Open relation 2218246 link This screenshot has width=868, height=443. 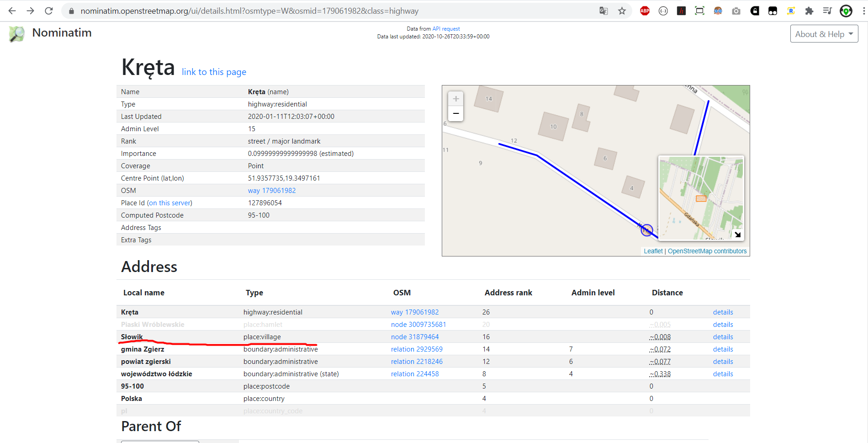[417, 362]
